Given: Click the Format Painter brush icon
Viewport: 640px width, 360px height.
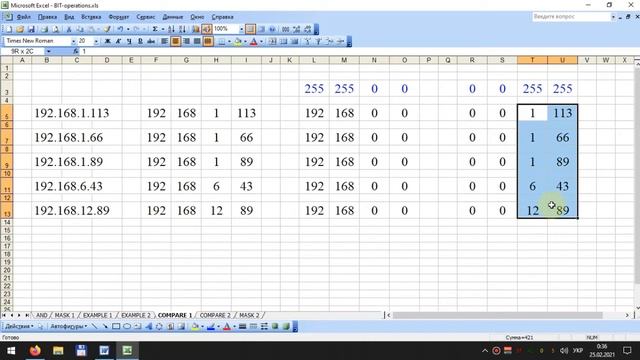Looking at the screenshot, I should tap(107, 29).
